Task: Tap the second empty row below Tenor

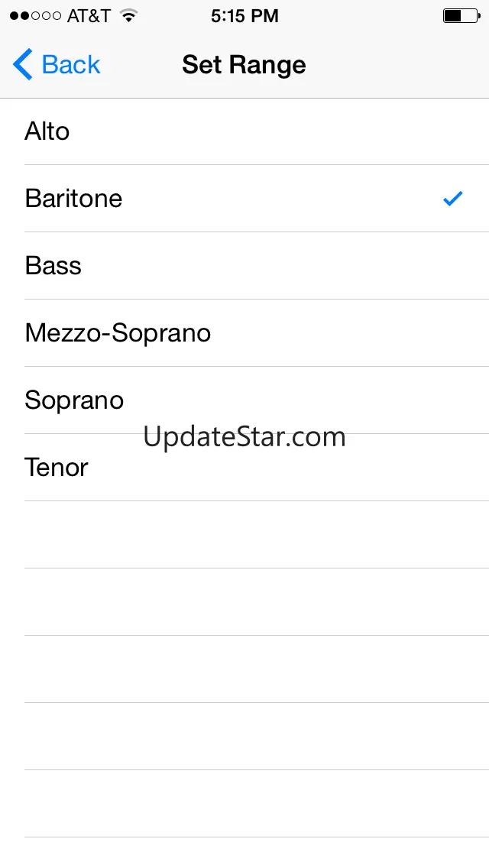Action: click(x=244, y=602)
